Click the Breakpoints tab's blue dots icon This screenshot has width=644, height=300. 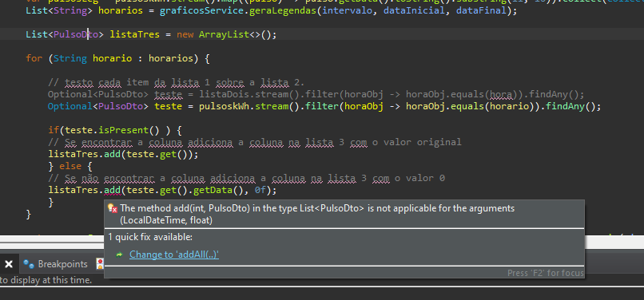(x=29, y=264)
